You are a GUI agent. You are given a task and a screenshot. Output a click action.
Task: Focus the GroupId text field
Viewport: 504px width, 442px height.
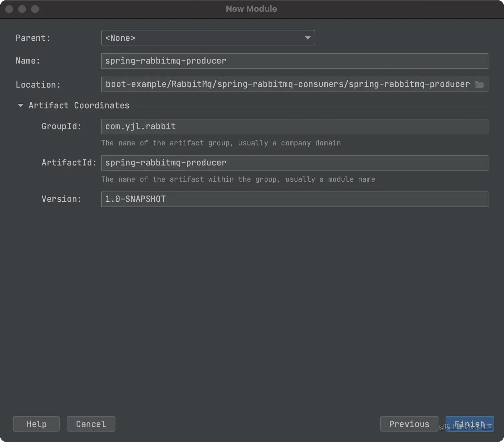pyautogui.click(x=294, y=127)
